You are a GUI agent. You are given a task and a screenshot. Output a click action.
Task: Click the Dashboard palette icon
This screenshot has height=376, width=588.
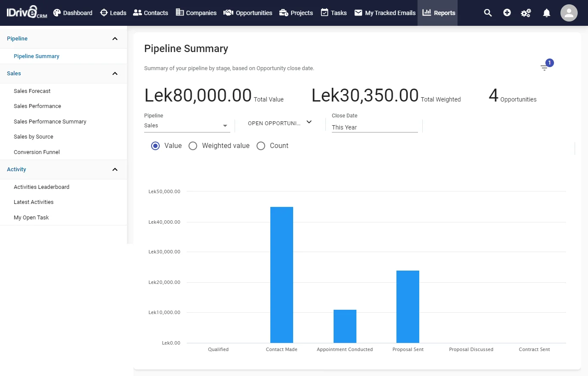[x=57, y=13]
